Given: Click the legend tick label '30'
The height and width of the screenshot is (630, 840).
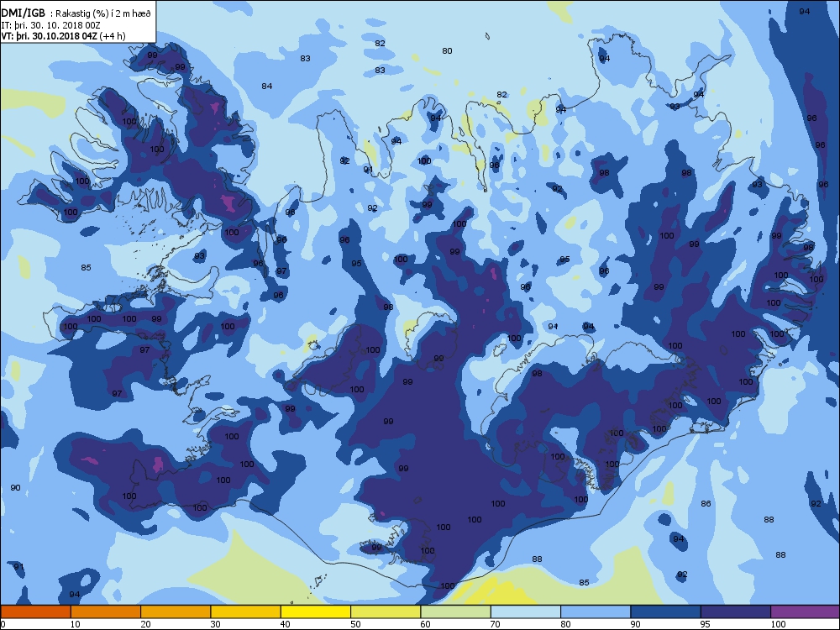Looking at the screenshot, I should tap(215, 623).
